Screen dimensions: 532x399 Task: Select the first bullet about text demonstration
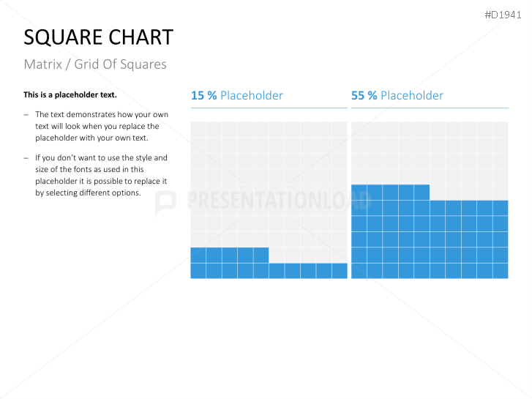[101, 126]
